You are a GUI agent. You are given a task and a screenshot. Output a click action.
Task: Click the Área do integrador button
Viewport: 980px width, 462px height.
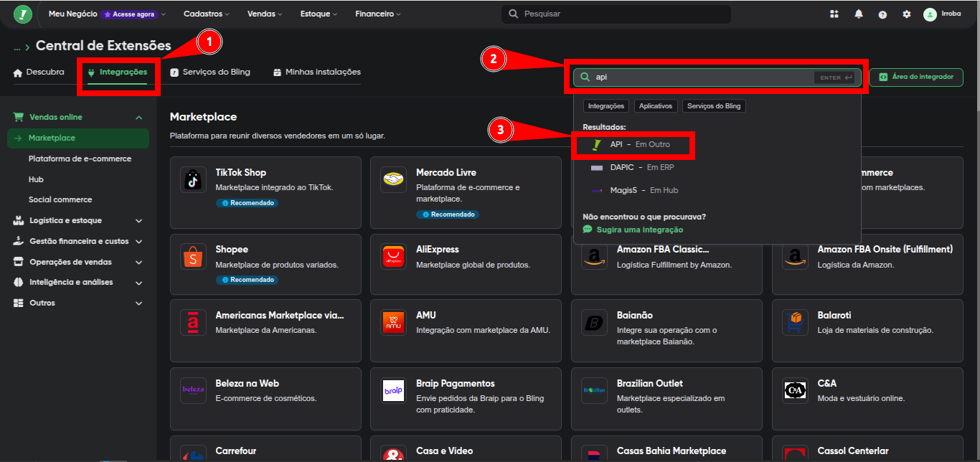(x=916, y=77)
